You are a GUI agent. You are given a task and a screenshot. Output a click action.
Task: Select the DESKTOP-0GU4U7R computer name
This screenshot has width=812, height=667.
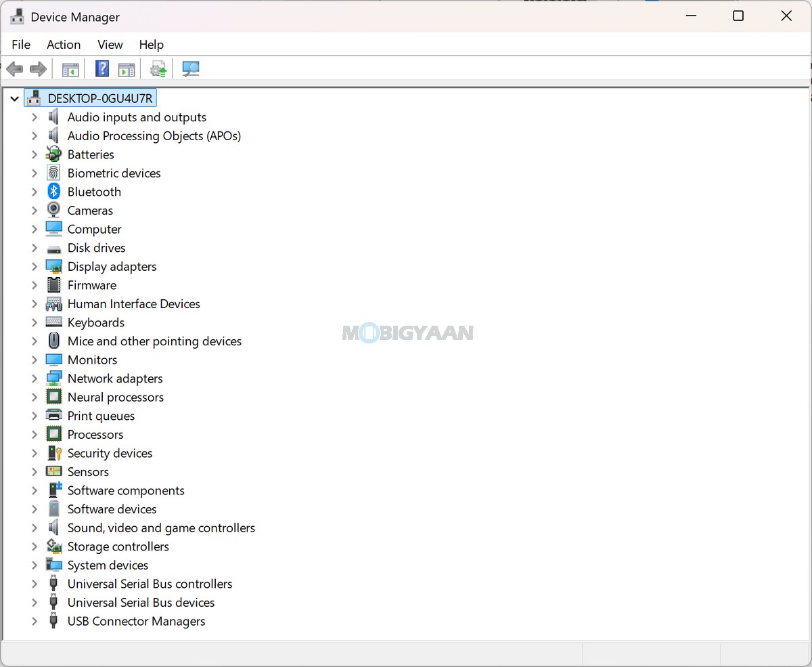[x=100, y=99]
